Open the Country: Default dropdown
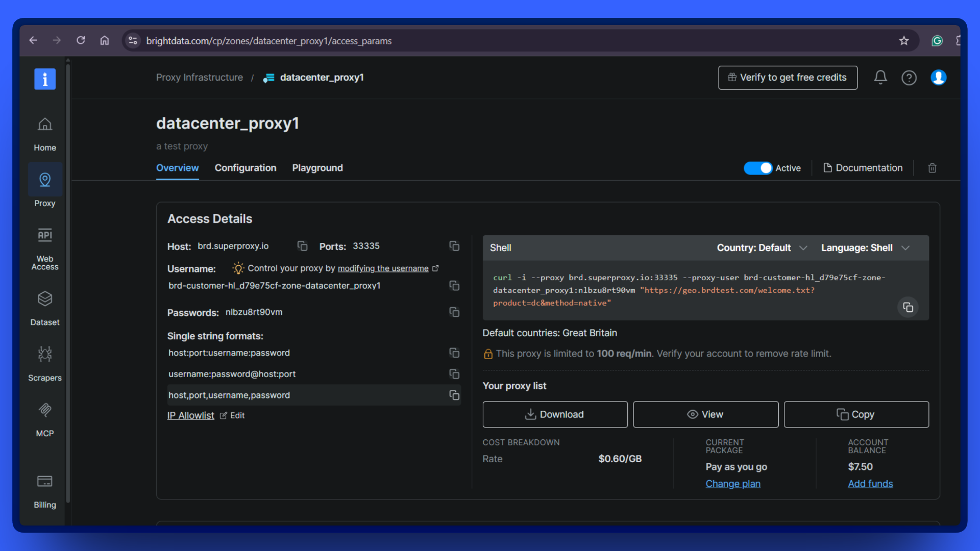The height and width of the screenshot is (551, 980). click(x=762, y=248)
